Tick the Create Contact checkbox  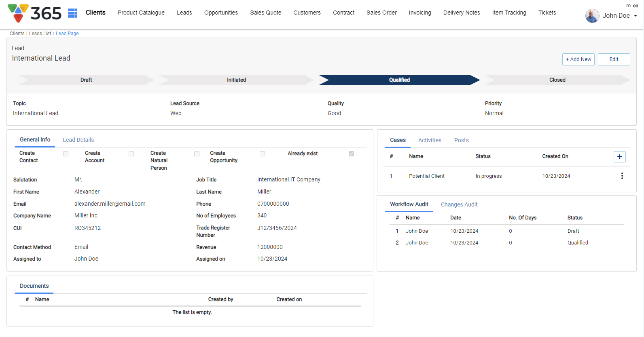pyautogui.click(x=66, y=154)
